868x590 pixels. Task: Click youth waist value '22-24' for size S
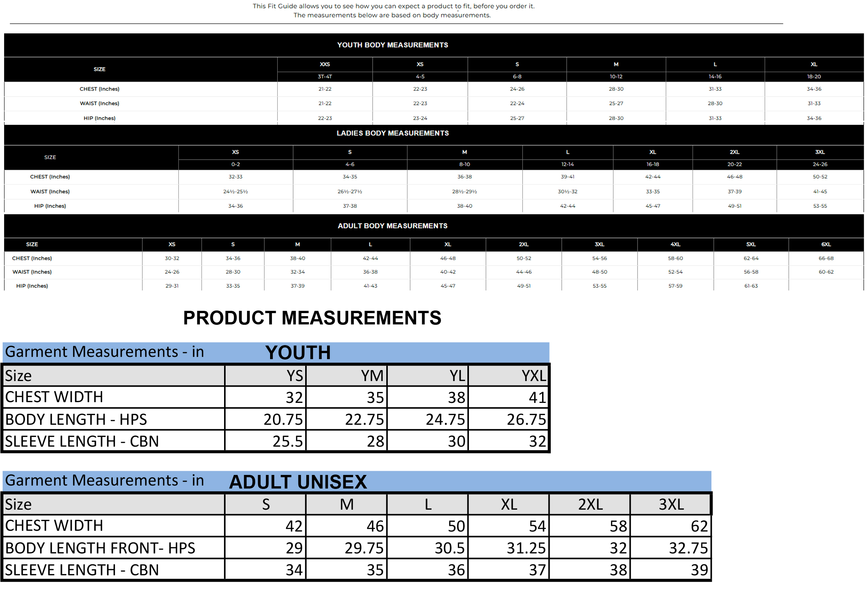tap(517, 103)
